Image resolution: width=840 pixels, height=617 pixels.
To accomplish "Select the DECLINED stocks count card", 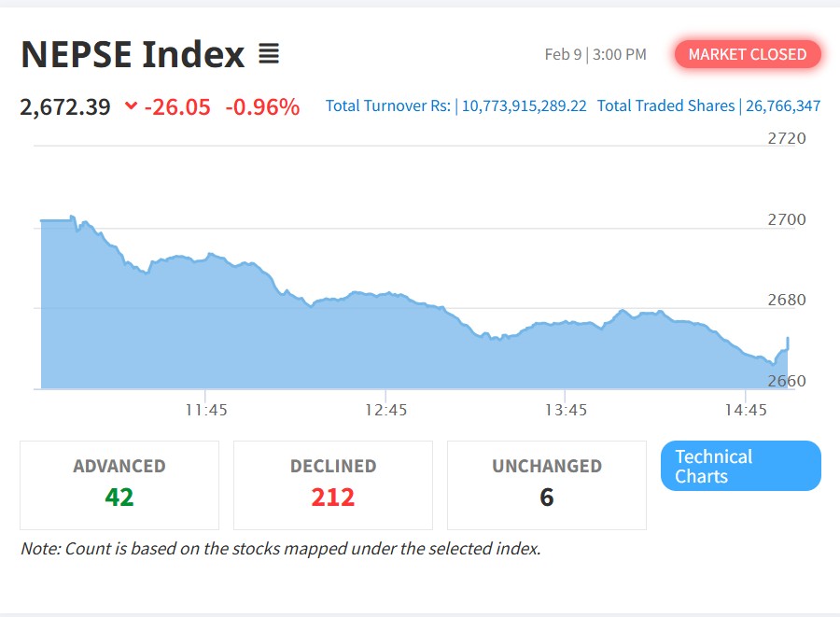I will tap(333, 484).
